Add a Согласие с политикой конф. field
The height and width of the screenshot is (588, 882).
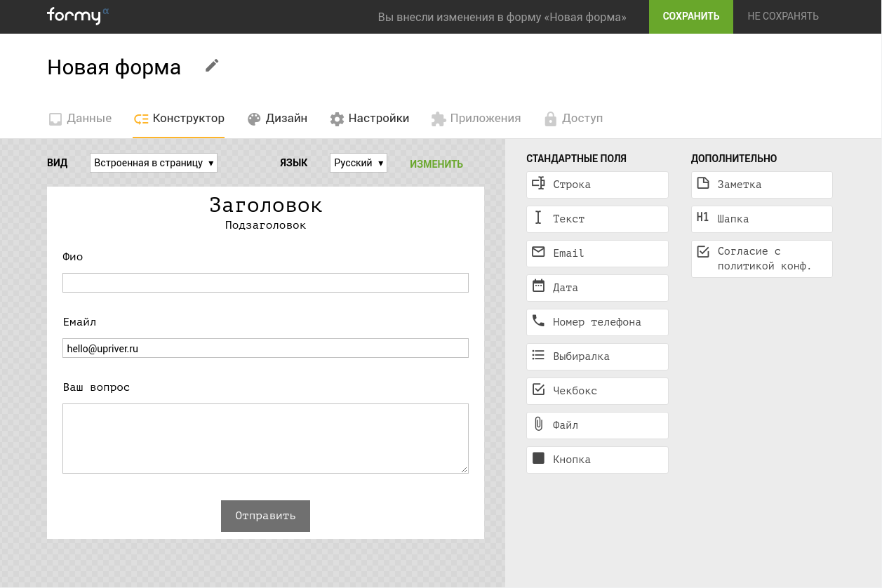pyautogui.click(x=762, y=259)
